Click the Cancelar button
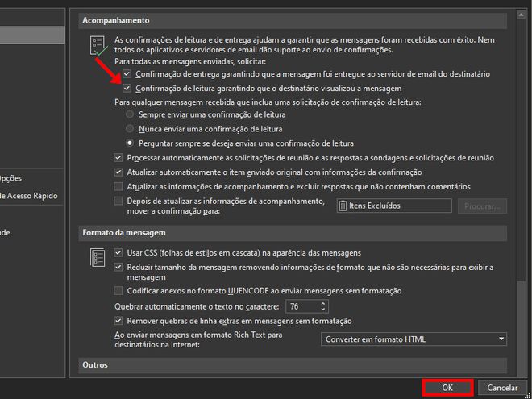 tap(502, 388)
